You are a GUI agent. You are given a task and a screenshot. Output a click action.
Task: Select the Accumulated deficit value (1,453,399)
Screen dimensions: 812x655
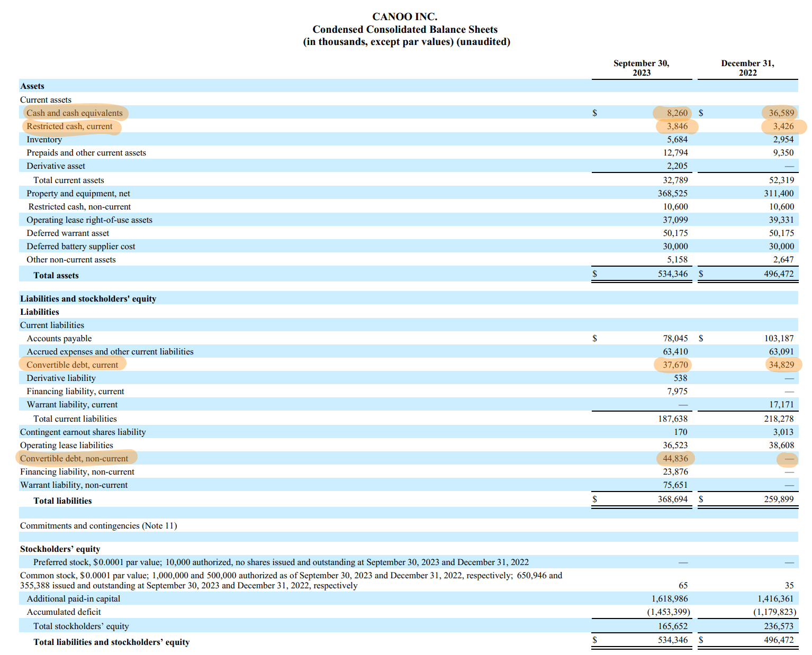(x=668, y=612)
